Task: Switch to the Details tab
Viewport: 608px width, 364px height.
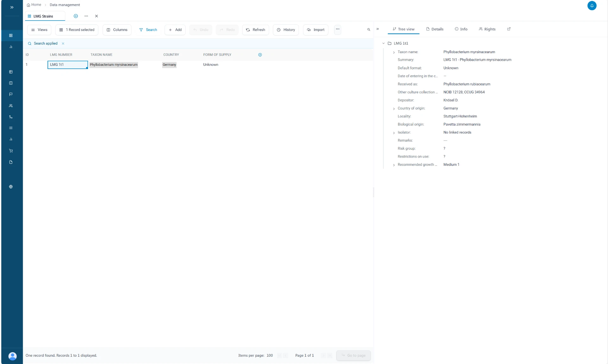Action: [x=434, y=29]
